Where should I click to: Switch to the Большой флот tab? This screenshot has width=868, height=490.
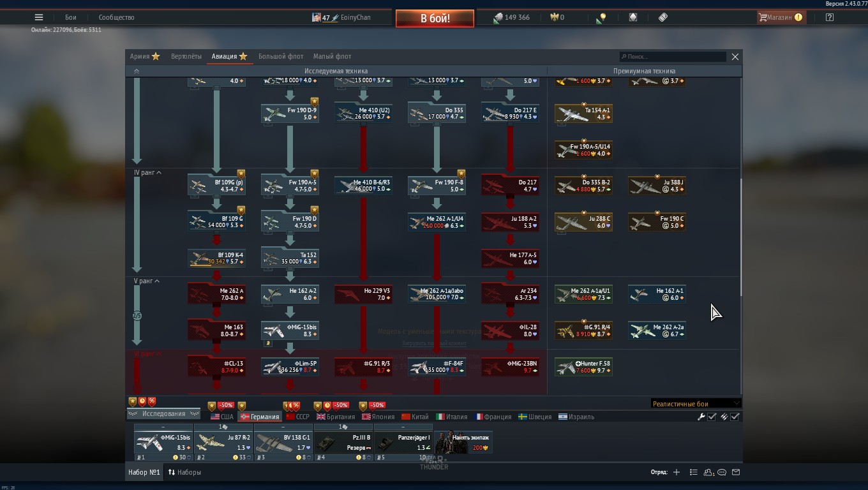281,56
